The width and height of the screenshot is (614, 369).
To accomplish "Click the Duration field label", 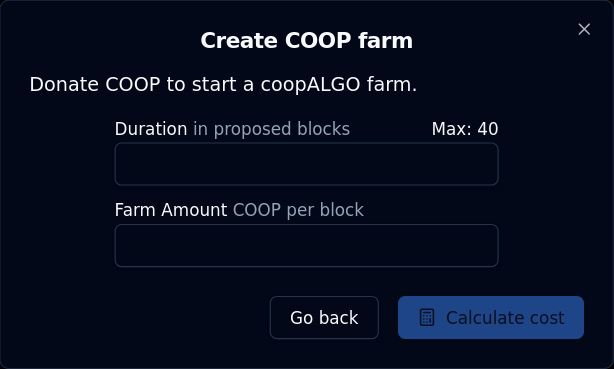I will [x=151, y=129].
